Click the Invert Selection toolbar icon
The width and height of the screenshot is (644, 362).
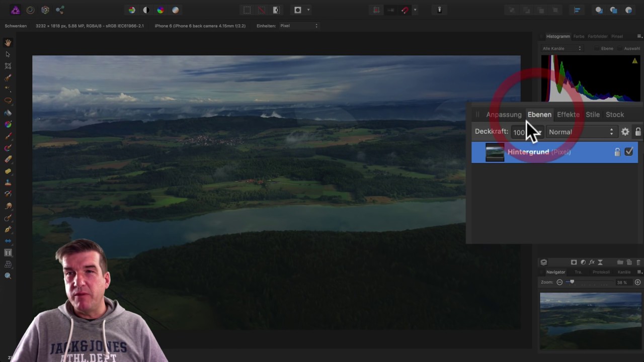click(276, 10)
